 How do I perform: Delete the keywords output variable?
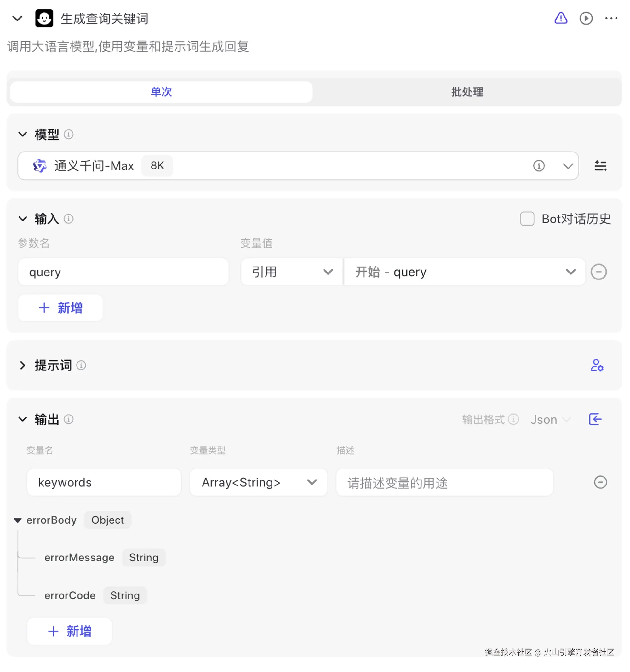click(600, 482)
